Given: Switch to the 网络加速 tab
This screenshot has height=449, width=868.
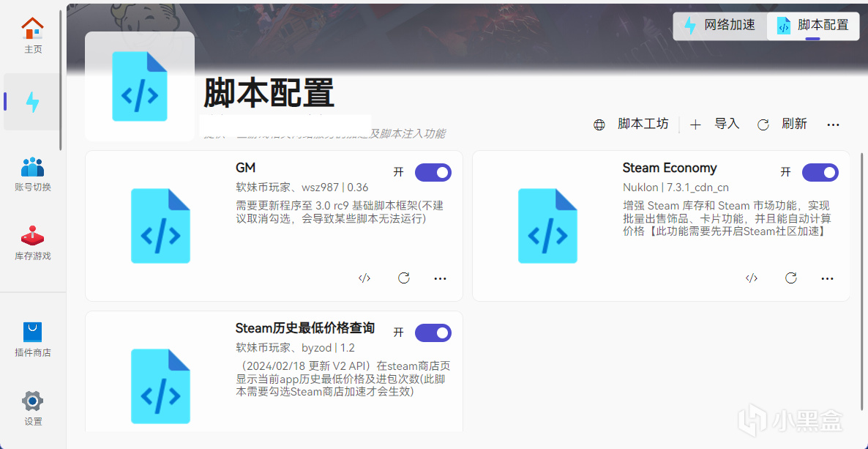Looking at the screenshot, I should [719, 25].
